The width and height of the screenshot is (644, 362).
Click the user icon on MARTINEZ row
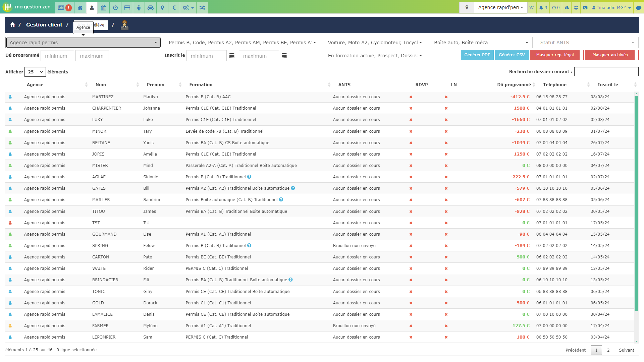coord(10,97)
